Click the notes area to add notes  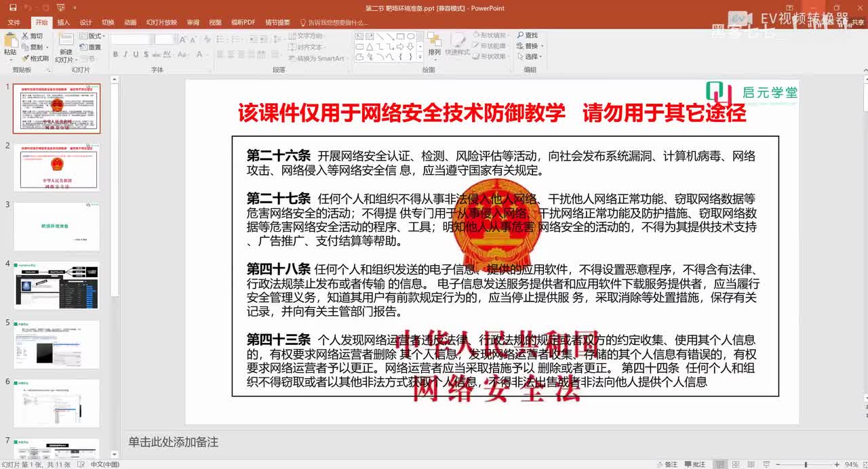(x=492, y=442)
